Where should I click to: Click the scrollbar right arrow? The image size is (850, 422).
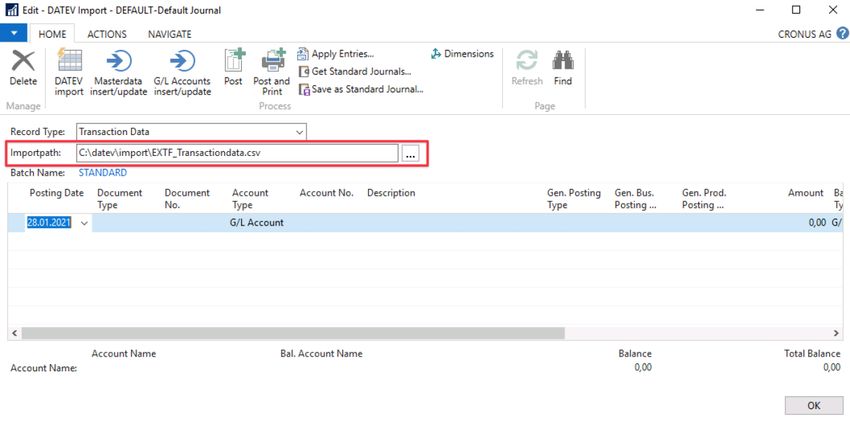coord(836,333)
